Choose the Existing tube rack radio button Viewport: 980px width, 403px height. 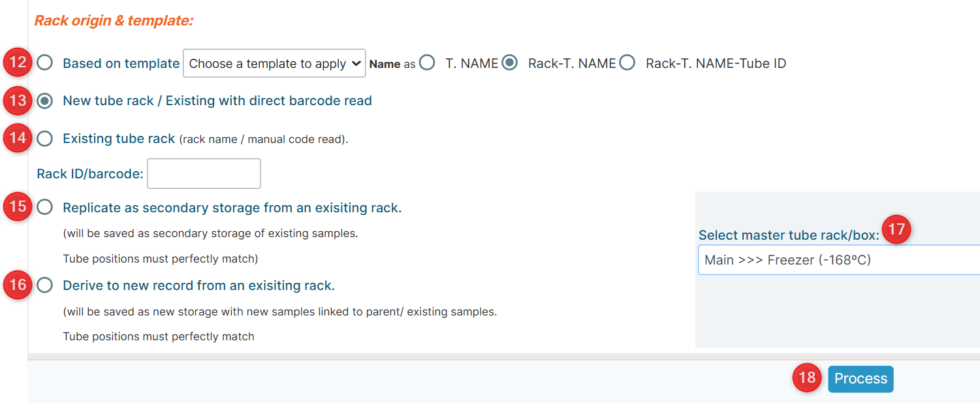(44, 138)
